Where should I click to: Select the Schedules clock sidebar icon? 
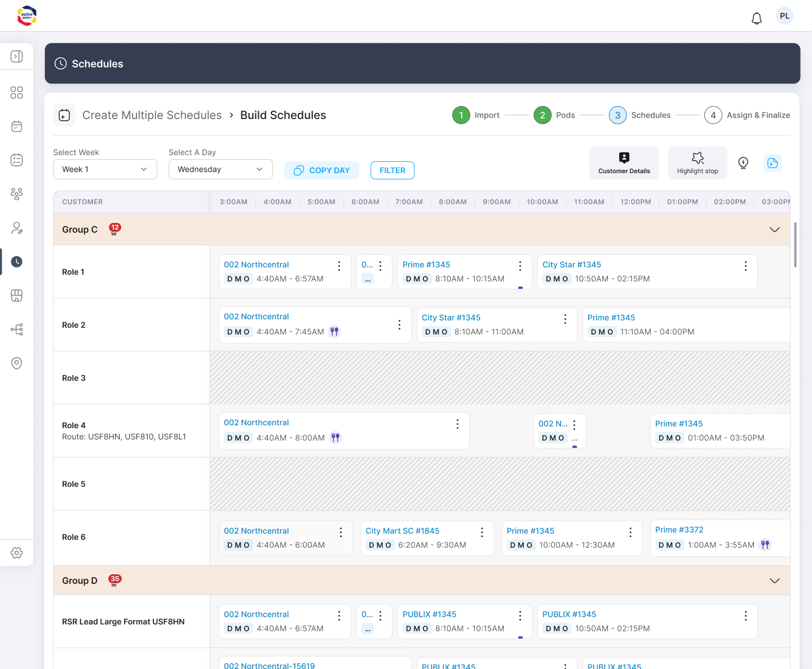coord(17,262)
